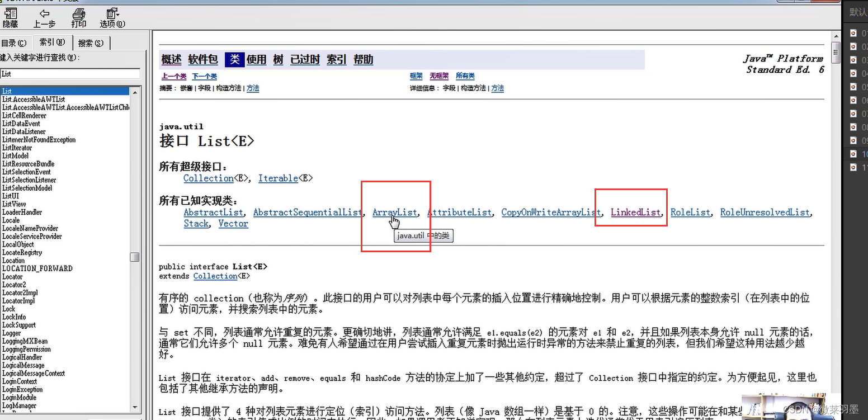Open the AbstractList implementing class link
Image resolution: width=868 pixels, height=420 pixels.
click(x=213, y=213)
